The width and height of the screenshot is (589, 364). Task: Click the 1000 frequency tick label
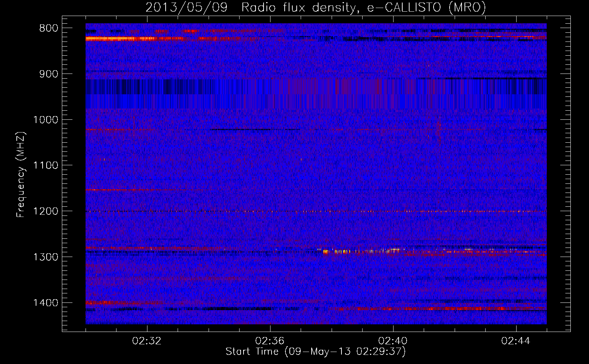(x=46, y=120)
